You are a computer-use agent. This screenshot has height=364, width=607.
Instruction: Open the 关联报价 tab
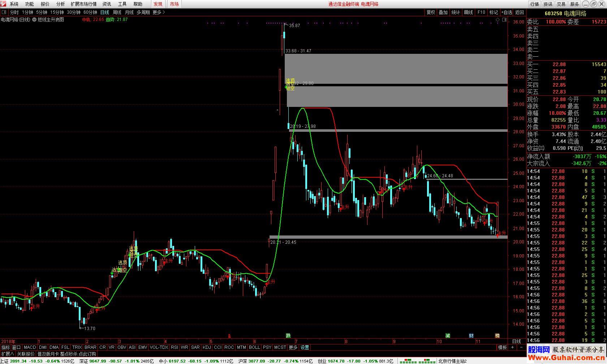click(26, 354)
